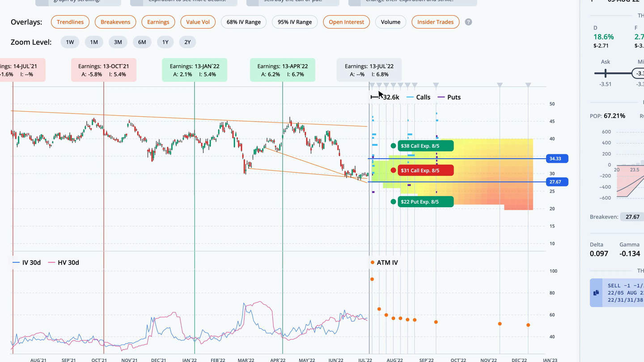Viewport: 644px width, 362px height.
Task: Click the 34.33 breakeven price tag
Action: point(557,159)
